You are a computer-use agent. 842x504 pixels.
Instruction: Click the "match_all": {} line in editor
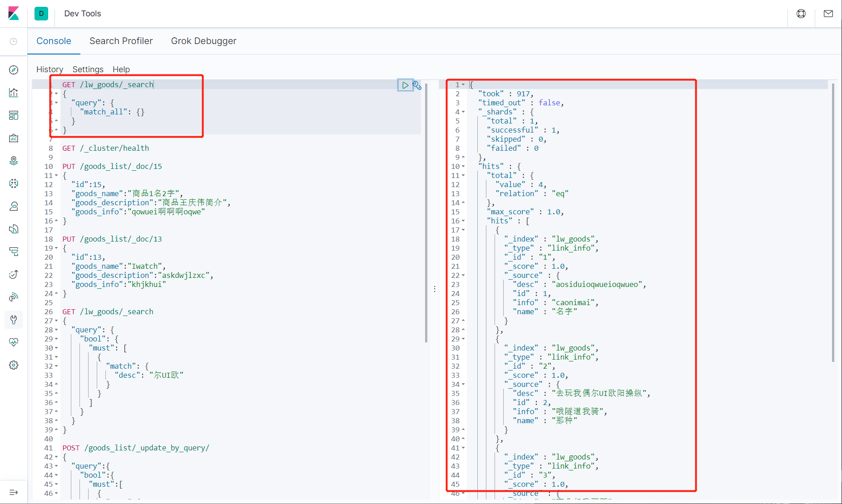pos(112,112)
